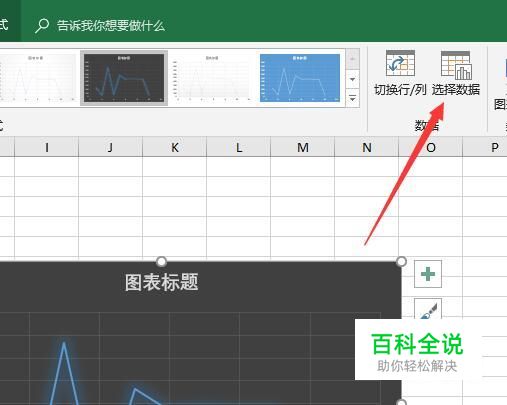Click the Tell Me search magnifier icon
Image resolution: width=507 pixels, height=405 pixels.
tap(42, 26)
